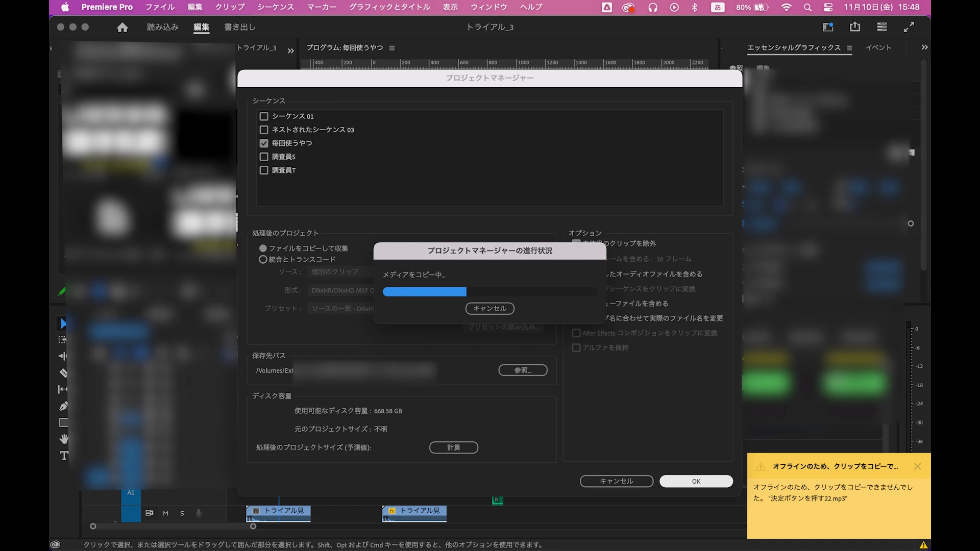
Task: Select the Pen tool
Action: 63,407
